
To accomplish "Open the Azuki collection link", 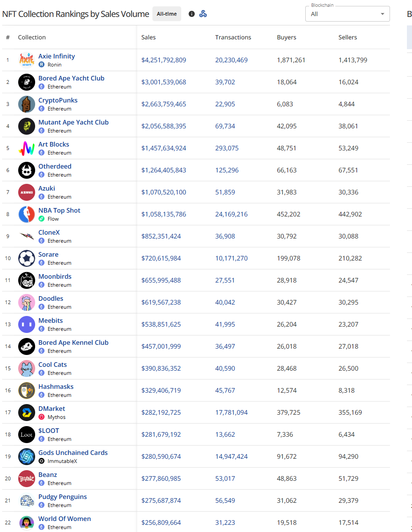I will tap(47, 188).
